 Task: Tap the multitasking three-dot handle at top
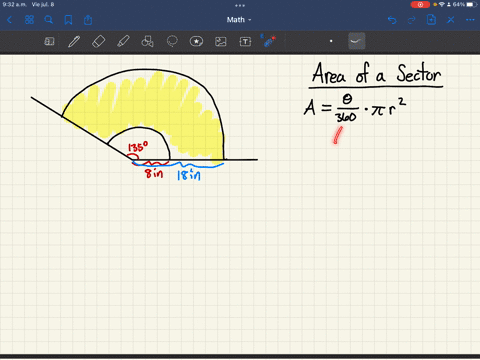pos(240,5)
